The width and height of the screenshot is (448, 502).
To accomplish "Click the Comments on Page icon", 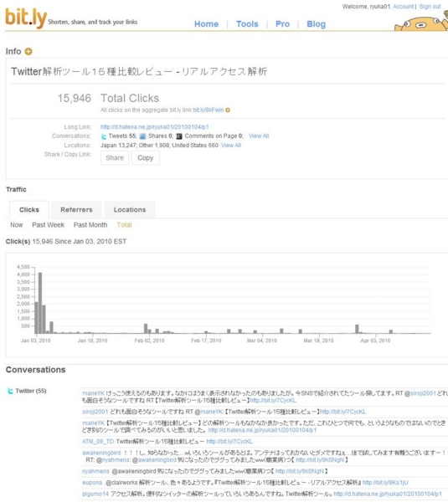I will (179, 136).
